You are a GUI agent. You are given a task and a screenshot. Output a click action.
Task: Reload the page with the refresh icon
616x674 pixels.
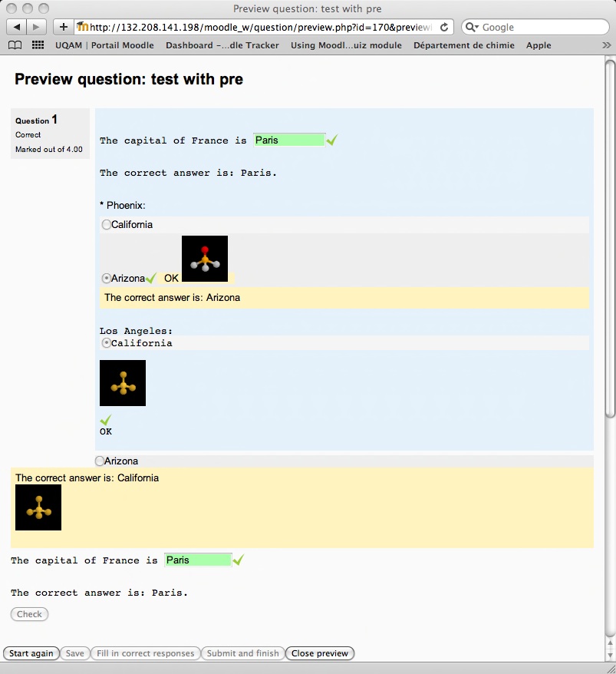(x=444, y=27)
